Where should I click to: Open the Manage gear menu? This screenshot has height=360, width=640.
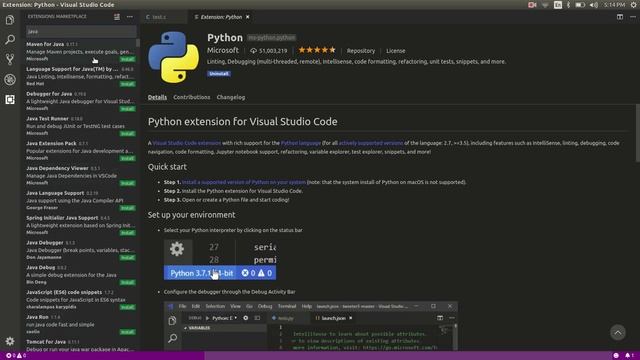coord(10,341)
